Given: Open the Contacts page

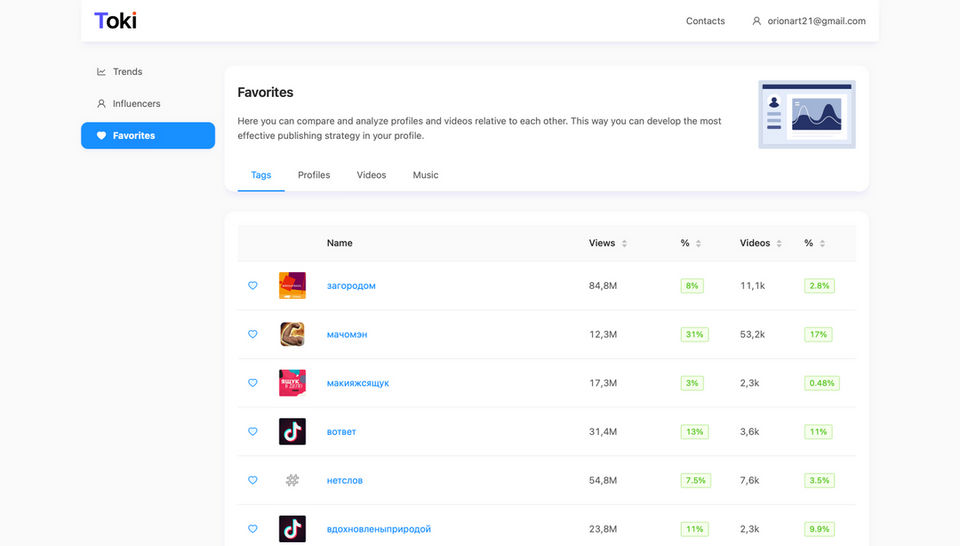Looking at the screenshot, I should (x=705, y=21).
